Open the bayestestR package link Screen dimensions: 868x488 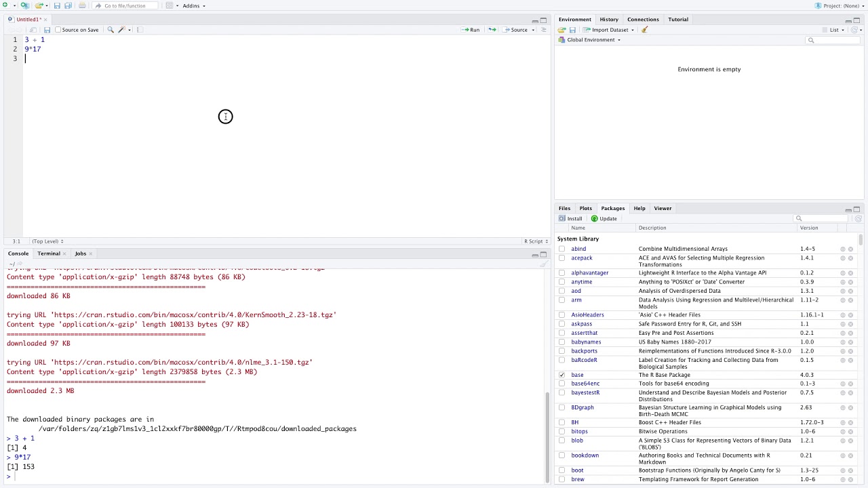point(585,392)
